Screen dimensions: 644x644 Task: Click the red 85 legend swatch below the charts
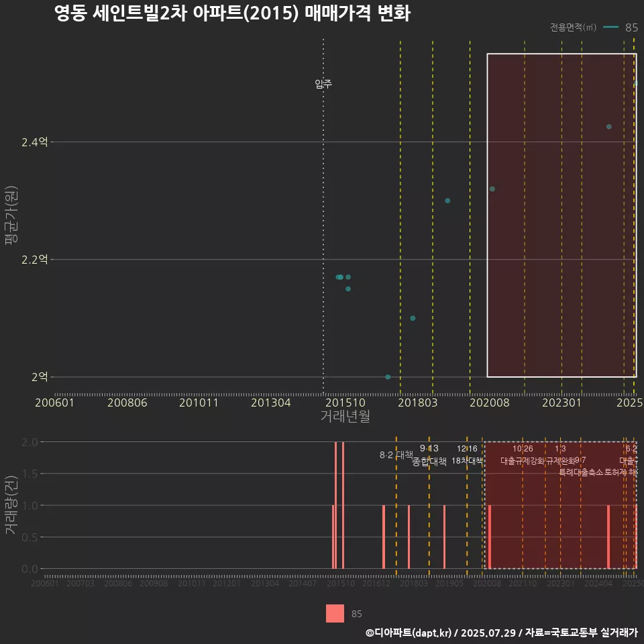tap(335, 613)
